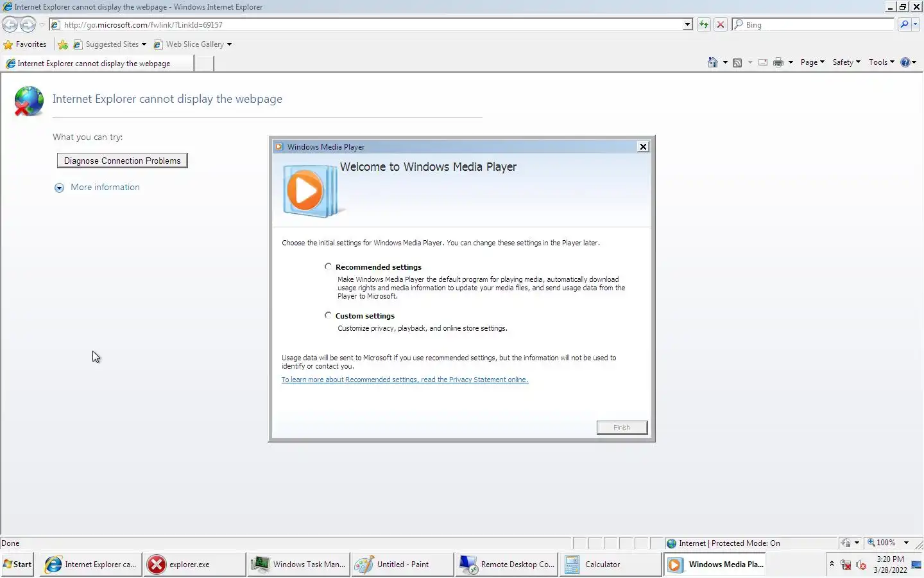Click the network disconnected tray icon
Image resolution: width=924 pixels, height=578 pixels.
click(x=846, y=565)
